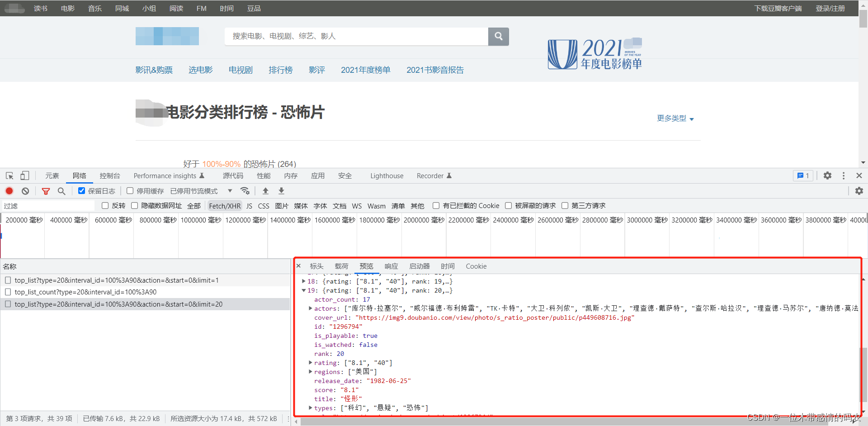Show all request types
Viewport: 868px width, 426px height.
194,206
